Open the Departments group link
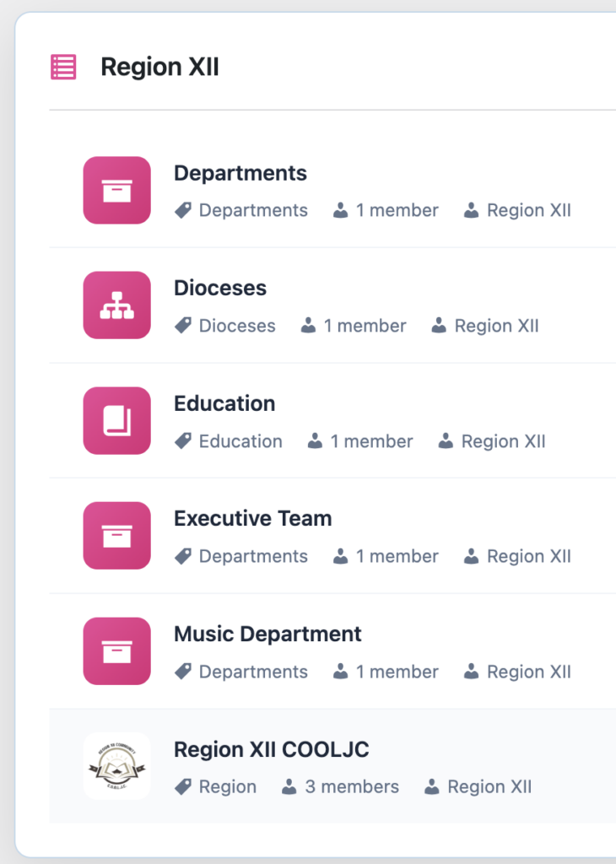This screenshot has height=864, width=616. point(240,173)
